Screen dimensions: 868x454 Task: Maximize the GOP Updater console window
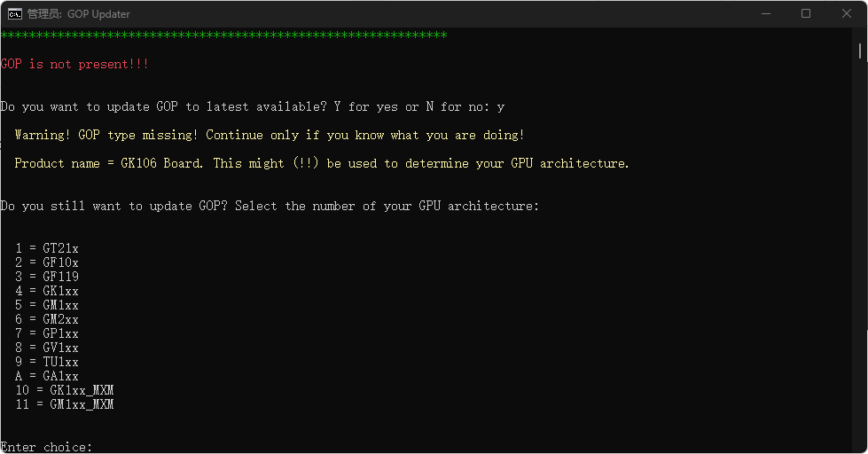click(x=806, y=13)
